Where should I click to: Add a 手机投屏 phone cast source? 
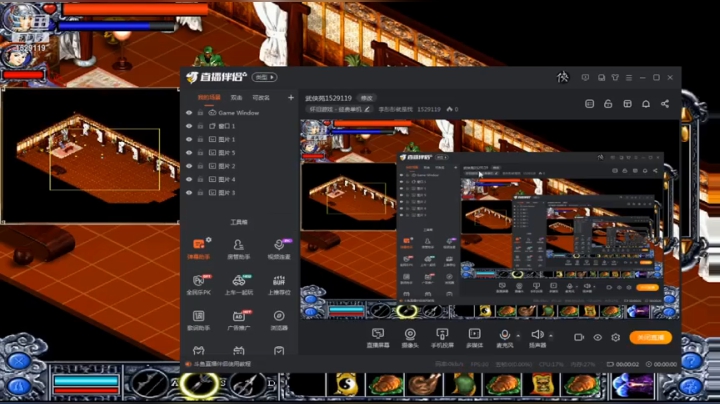pos(442,338)
